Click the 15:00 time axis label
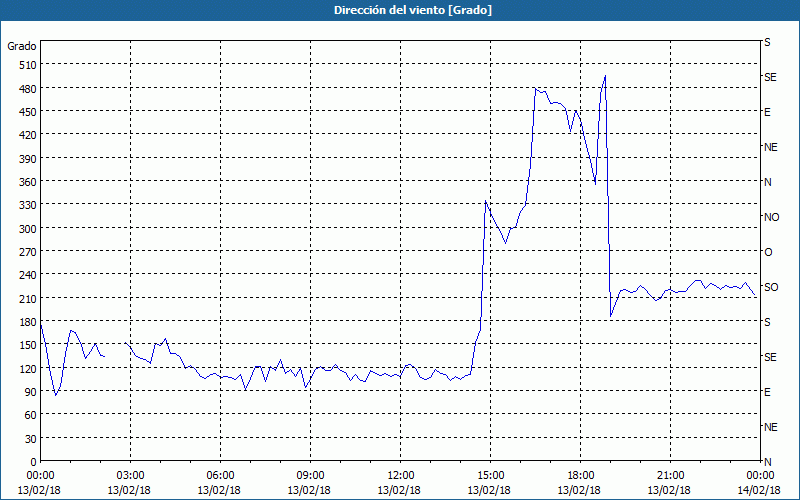The width and height of the screenshot is (800, 500). (490, 476)
